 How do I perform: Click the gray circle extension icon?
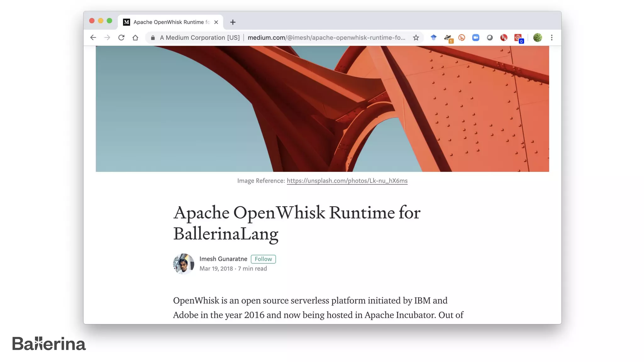490,38
